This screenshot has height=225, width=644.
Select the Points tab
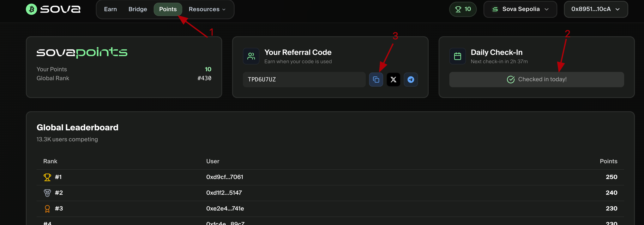coord(168,9)
